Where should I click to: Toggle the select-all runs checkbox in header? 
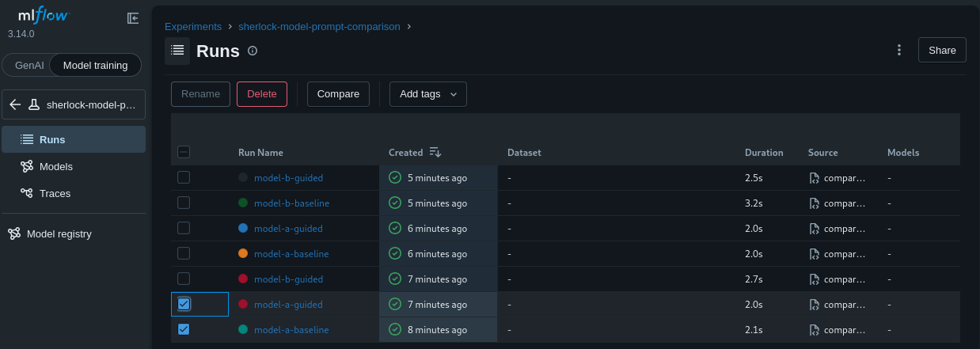pos(184,152)
